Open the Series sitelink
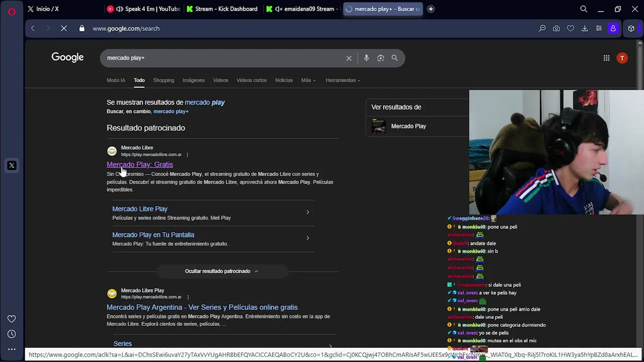Screen dimensions: 644x362 tap(122, 344)
